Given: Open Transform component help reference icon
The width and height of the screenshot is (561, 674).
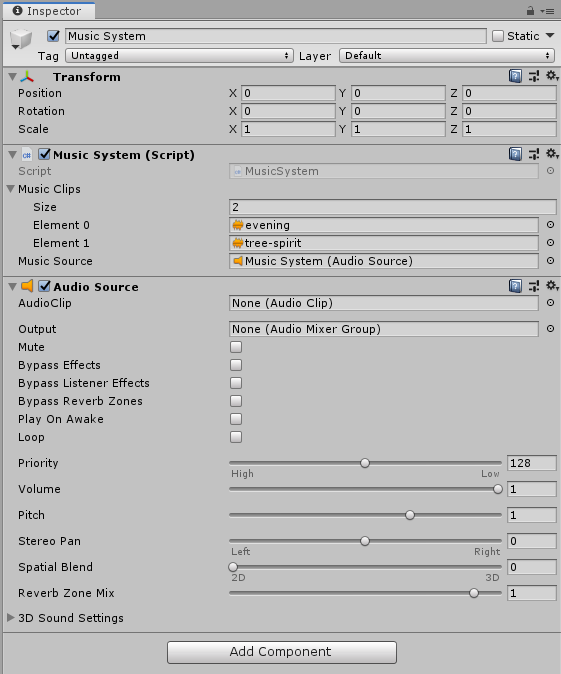Looking at the screenshot, I should click(x=515, y=77).
